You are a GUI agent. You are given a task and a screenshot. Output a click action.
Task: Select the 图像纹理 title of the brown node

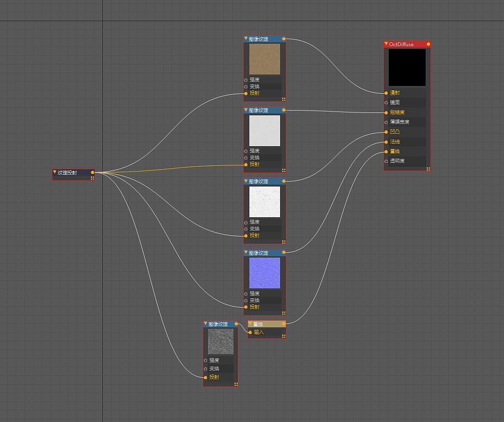(258, 39)
